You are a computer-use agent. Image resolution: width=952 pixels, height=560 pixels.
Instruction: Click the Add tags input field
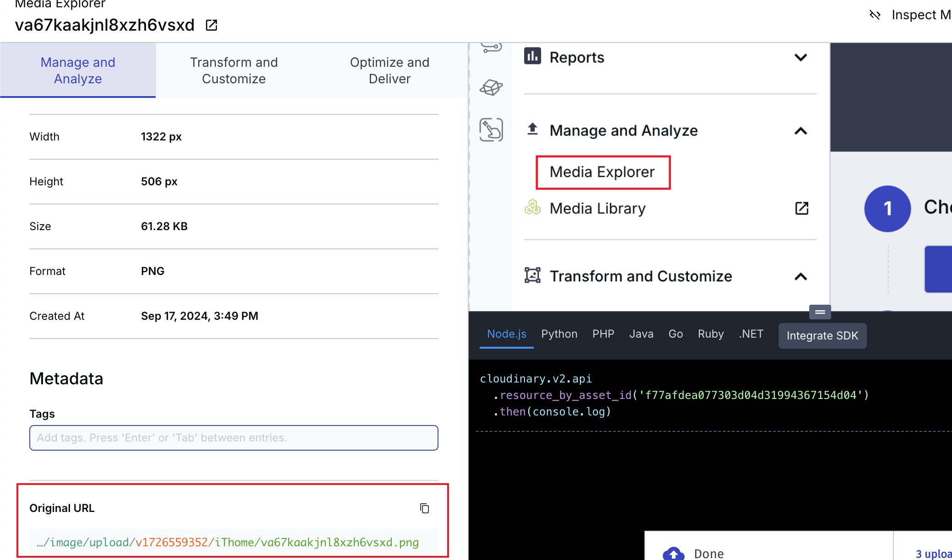tap(233, 438)
